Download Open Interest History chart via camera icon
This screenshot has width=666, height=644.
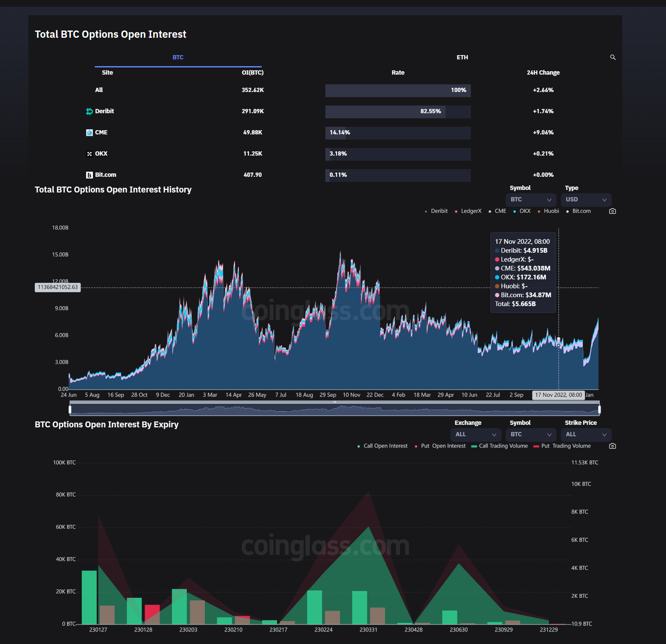613,211
